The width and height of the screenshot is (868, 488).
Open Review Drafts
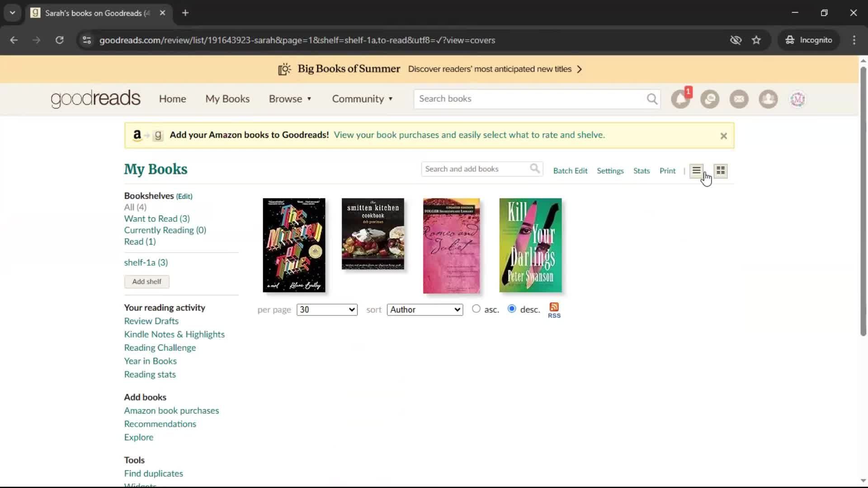pyautogui.click(x=151, y=321)
